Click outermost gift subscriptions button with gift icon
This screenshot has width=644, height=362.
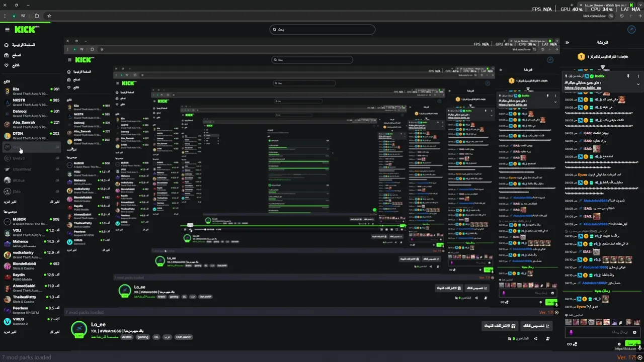(500, 326)
